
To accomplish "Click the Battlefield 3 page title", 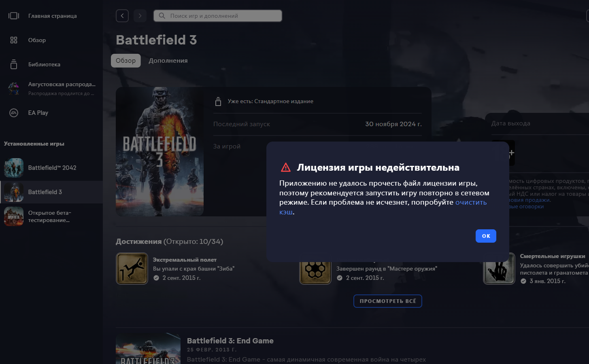I will 156,40.
